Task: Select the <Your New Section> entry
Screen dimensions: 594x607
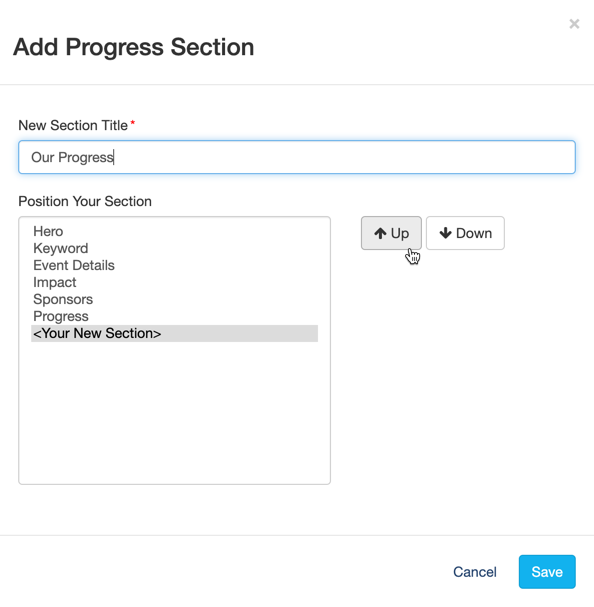Action: 174,333
